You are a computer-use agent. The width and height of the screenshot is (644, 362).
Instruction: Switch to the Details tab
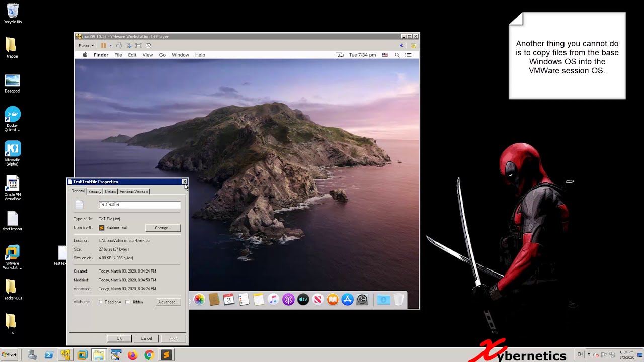pyautogui.click(x=110, y=191)
